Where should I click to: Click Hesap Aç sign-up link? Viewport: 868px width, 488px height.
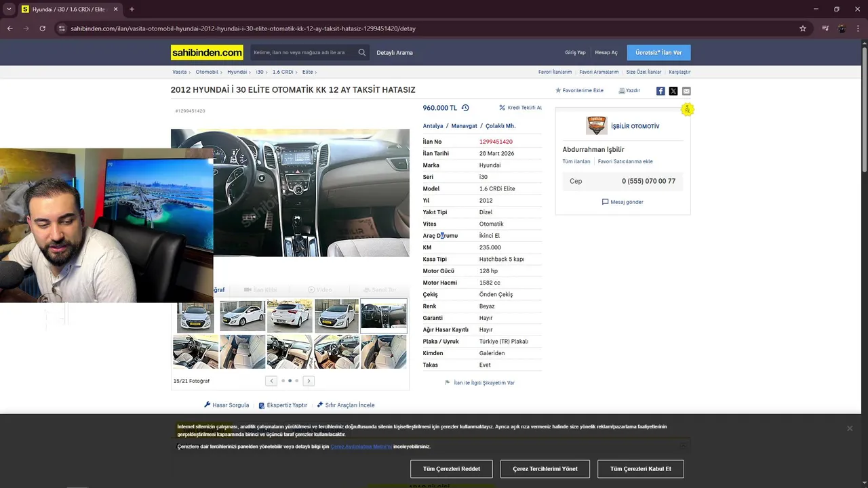pos(606,52)
